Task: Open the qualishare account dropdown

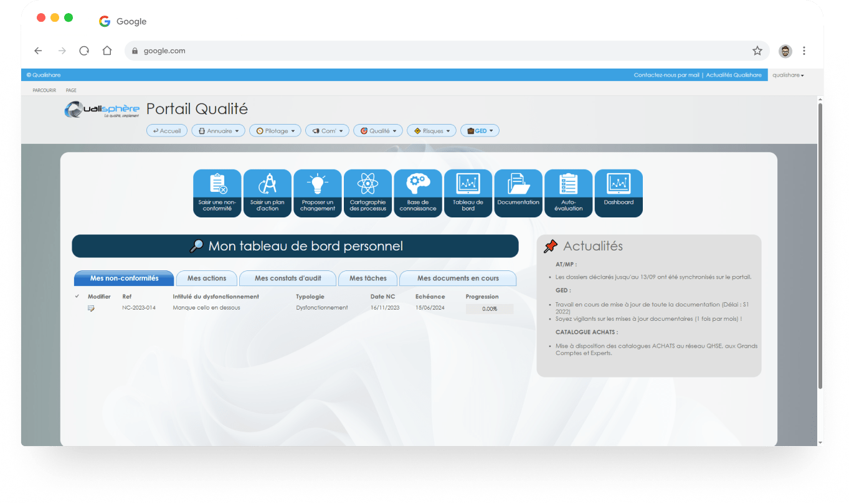Action: pos(787,75)
